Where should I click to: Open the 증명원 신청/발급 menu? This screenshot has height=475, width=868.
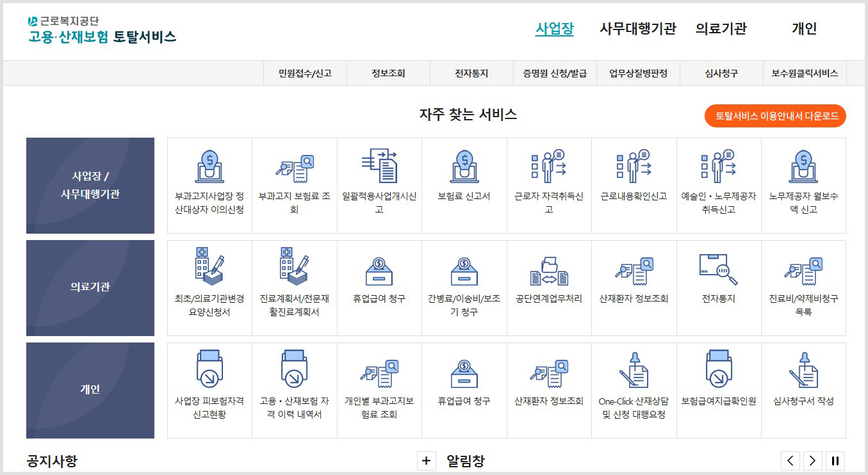click(x=555, y=73)
